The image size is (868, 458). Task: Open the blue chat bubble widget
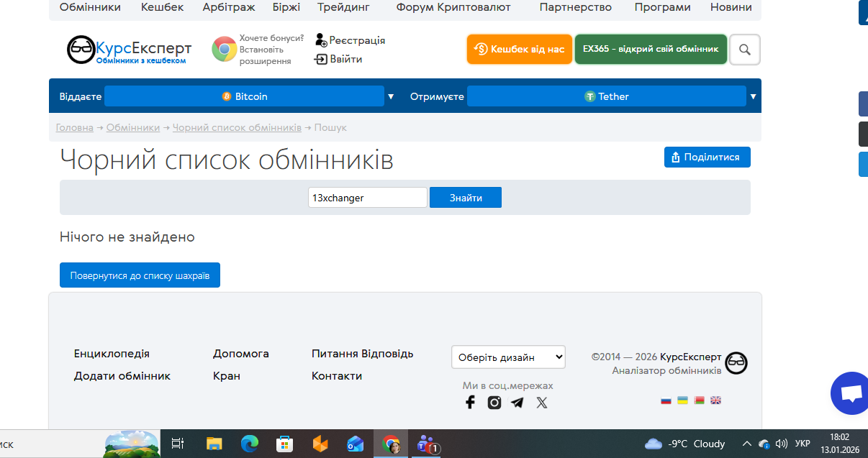(850, 393)
